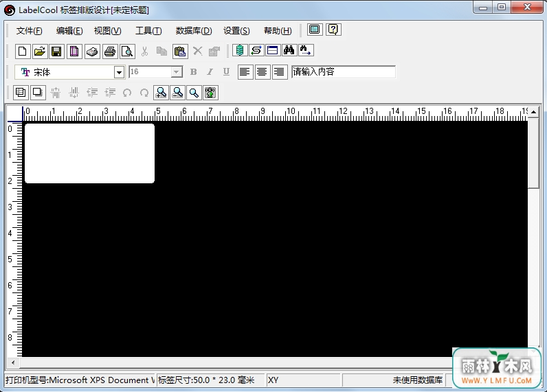This screenshot has height=392, width=547.
Task: Save the label using the floppy disk icon
Action: [56, 51]
